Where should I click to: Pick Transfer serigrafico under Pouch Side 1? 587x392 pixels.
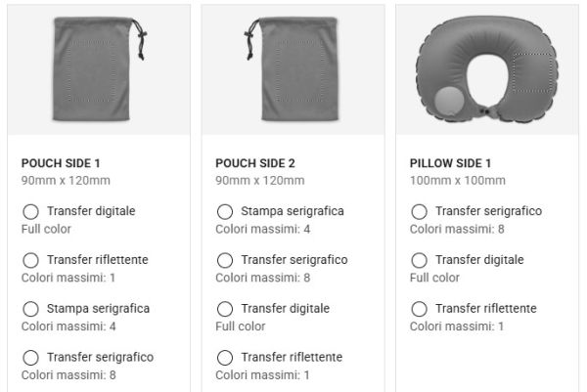click(x=30, y=358)
